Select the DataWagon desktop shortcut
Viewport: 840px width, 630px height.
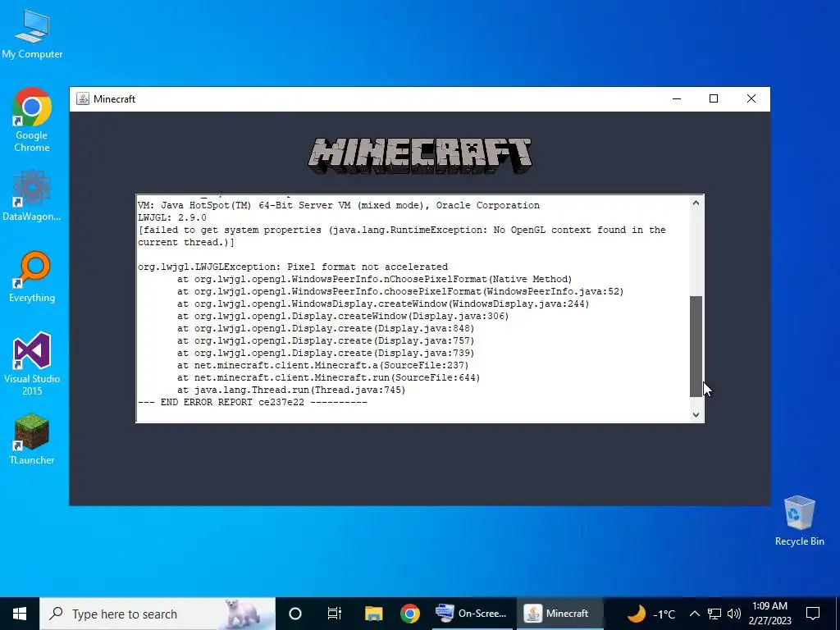32,196
